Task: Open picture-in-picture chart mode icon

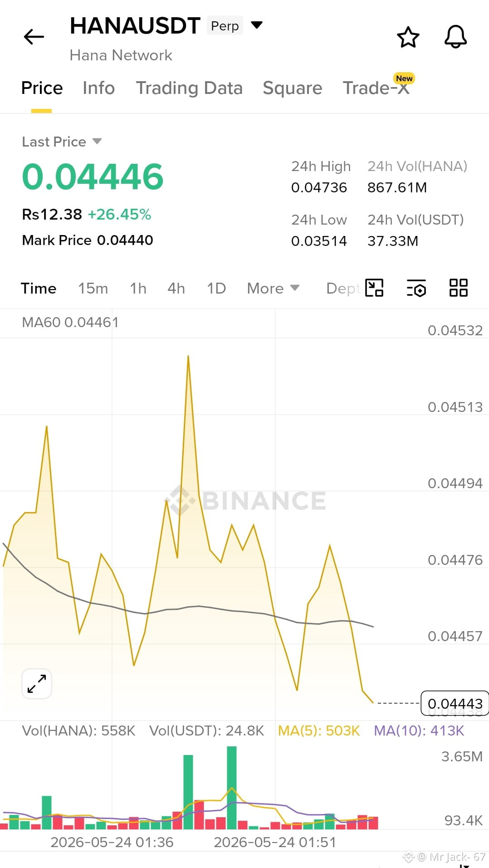Action: (x=374, y=288)
